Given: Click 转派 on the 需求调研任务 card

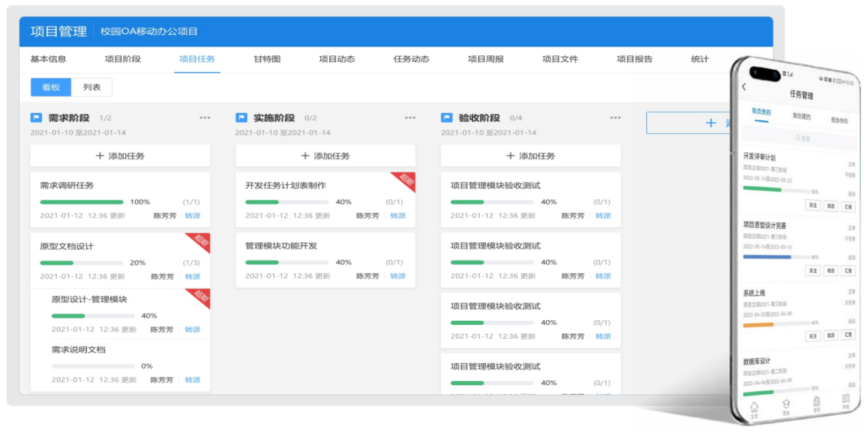Looking at the screenshot, I should coord(192,215).
